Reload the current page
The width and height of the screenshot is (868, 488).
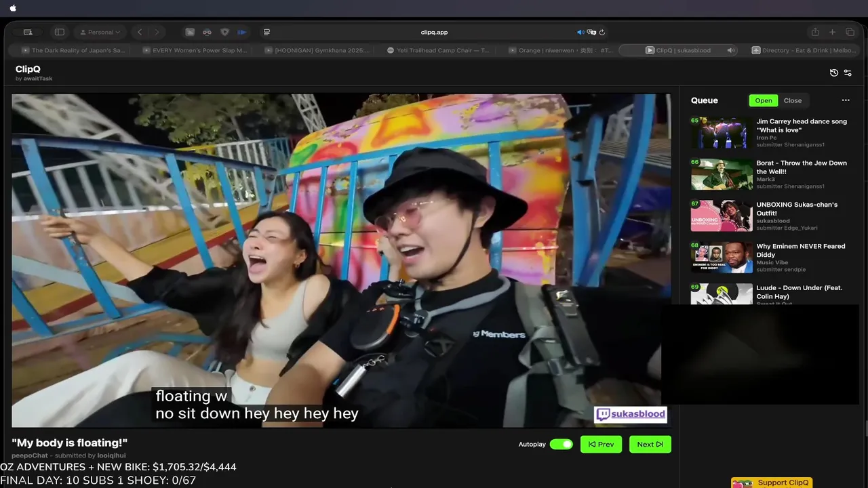601,32
